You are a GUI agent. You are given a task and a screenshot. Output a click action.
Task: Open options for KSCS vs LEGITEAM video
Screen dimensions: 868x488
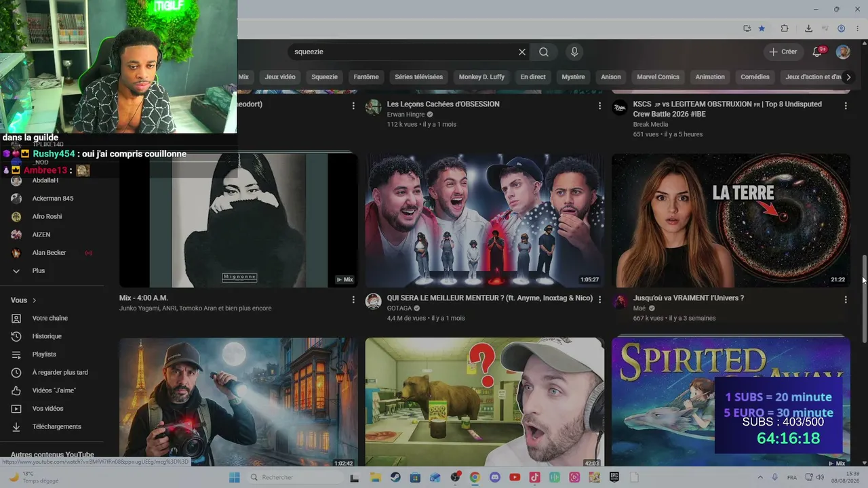[846, 106]
